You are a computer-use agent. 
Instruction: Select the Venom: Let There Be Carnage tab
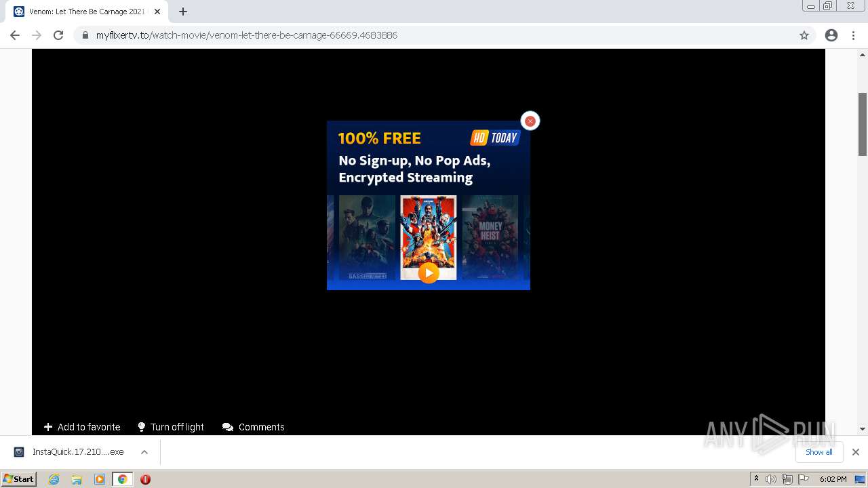[87, 12]
